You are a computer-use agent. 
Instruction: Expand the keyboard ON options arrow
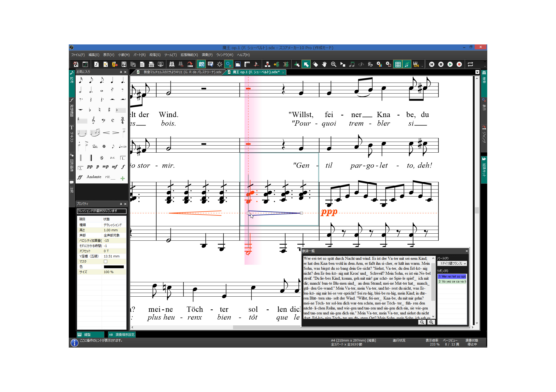coord(422,66)
